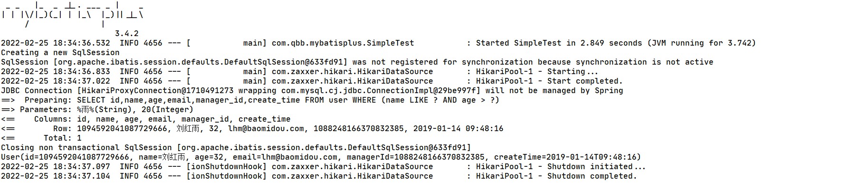Click the 'Total: 1' result count

(62, 138)
